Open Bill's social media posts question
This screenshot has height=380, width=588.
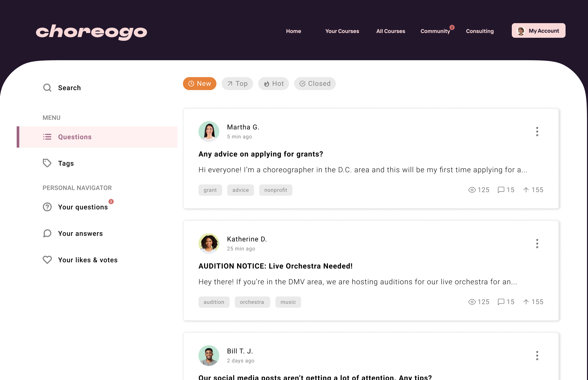(x=315, y=377)
